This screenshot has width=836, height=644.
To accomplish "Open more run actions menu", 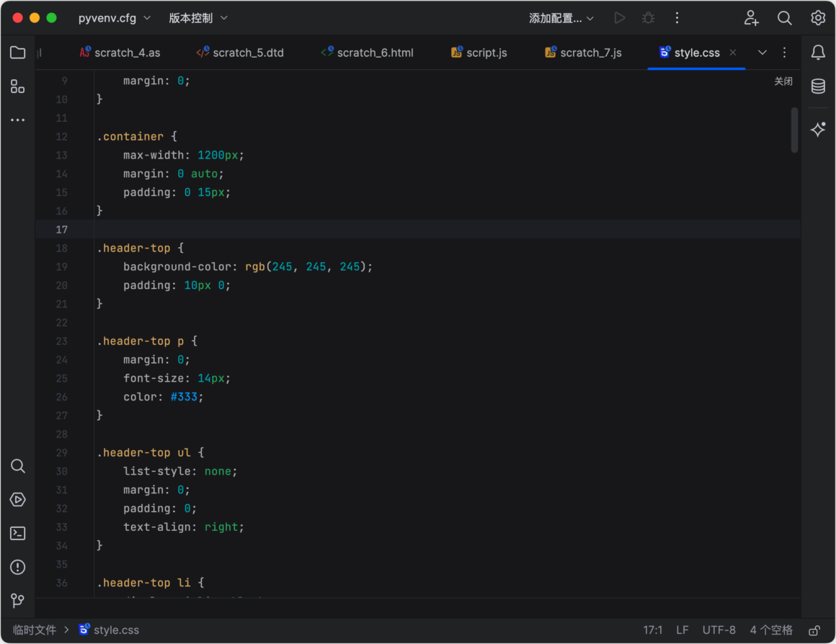I will coord(677,18).
